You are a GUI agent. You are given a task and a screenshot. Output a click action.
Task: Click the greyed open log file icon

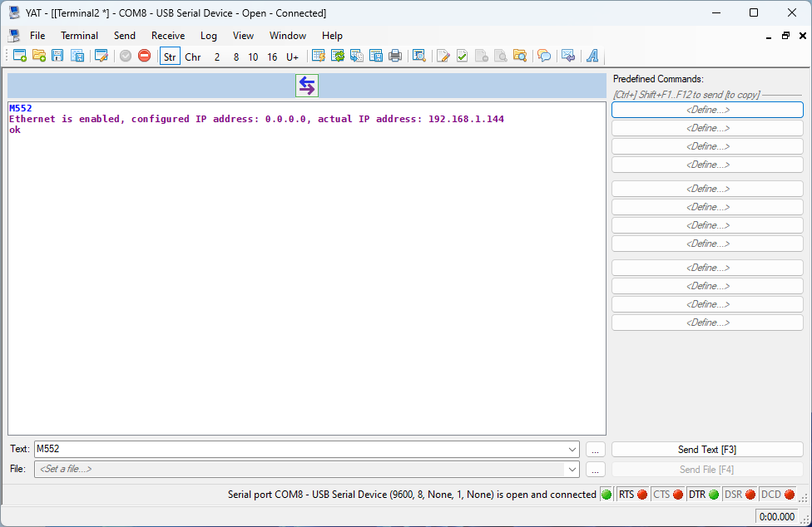point(500,56)
